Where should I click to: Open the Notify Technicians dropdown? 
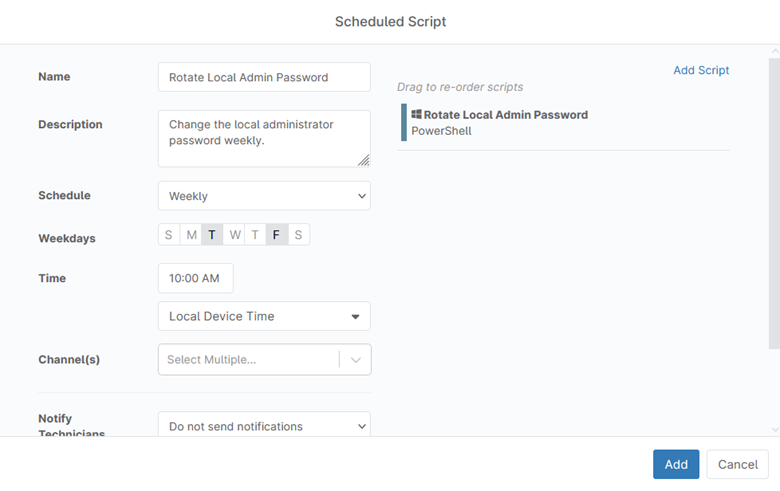(x=264, y=426)
